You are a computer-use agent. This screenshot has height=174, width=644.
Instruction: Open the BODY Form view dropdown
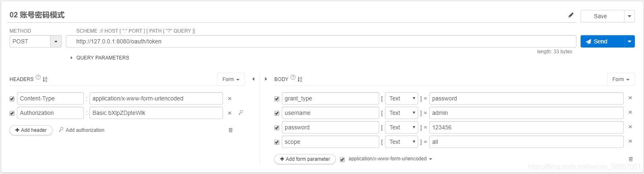tap(621, 79)
